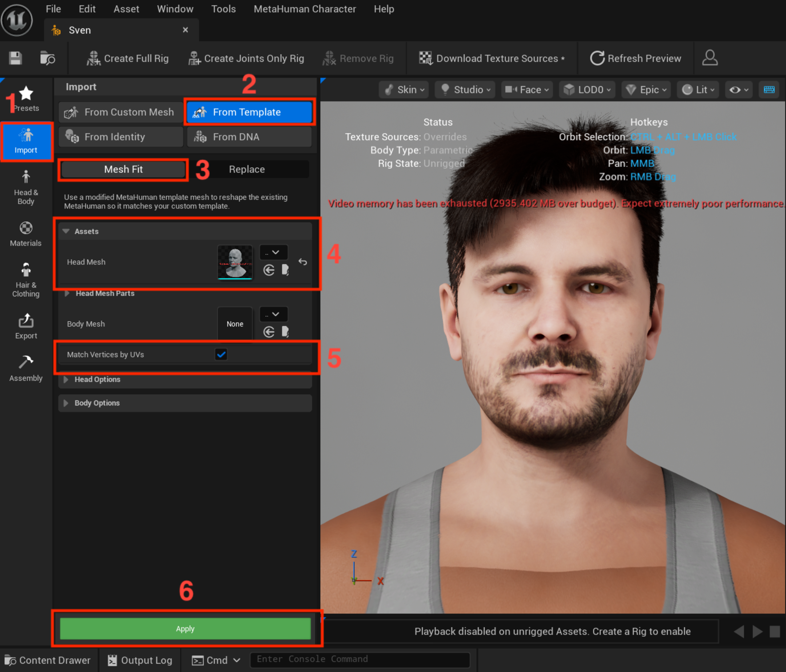Open the Head & Body panel

pyautogui.click(x=26, y=187)
